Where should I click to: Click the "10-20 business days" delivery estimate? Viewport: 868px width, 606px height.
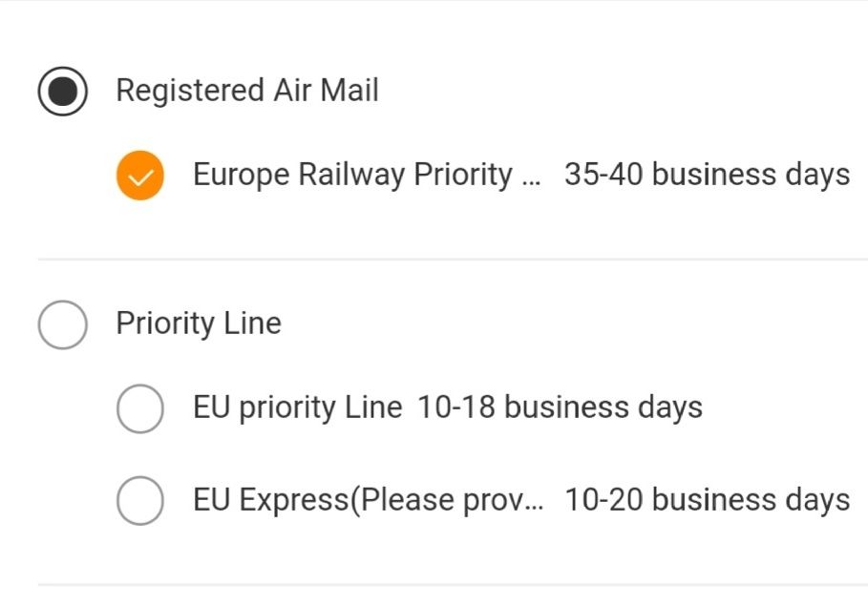point(707,500)
